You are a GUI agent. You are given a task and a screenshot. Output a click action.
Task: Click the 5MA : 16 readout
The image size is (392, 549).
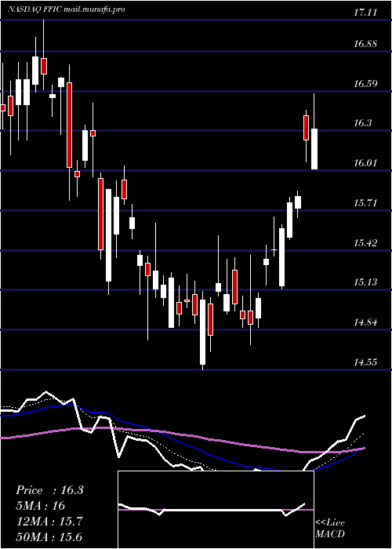(41, 506)
